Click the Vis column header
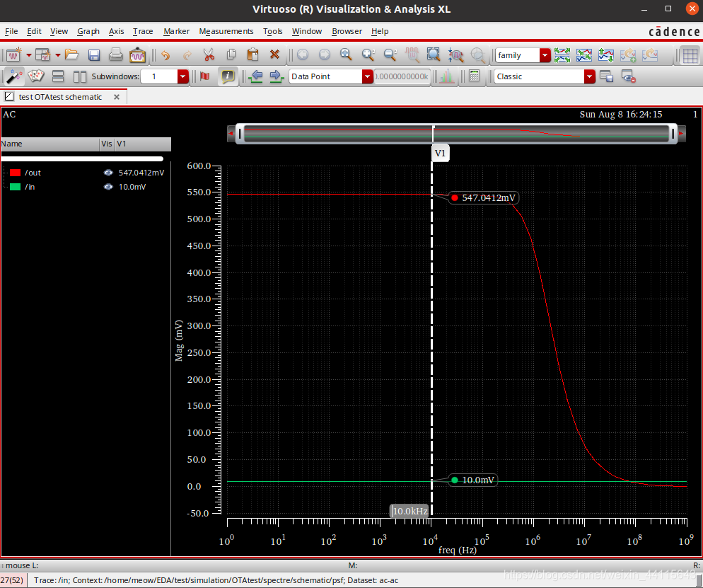This screenshot has height=588, width=703. click(107, 144)
